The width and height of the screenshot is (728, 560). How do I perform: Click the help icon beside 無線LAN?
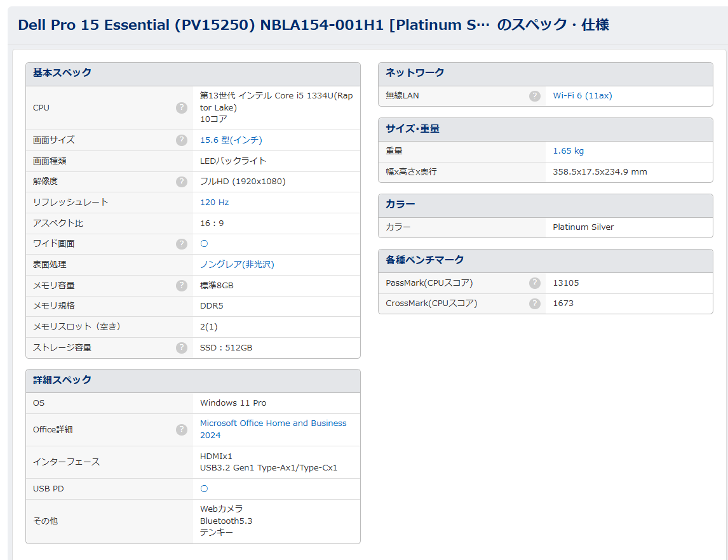[x=535, y=96]
